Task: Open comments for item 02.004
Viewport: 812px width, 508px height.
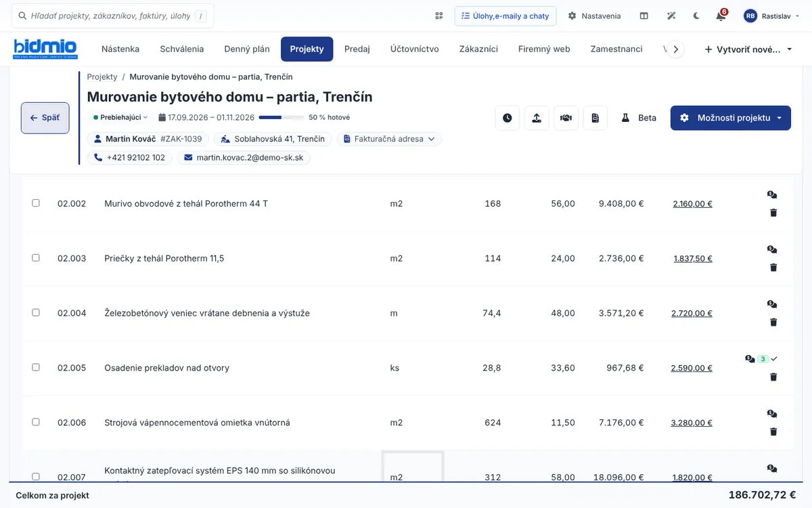Action: [772, 305]
